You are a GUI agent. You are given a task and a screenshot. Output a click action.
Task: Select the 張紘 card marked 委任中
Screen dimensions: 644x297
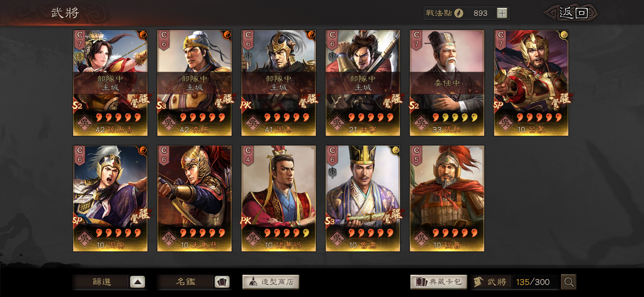(447, 83)
